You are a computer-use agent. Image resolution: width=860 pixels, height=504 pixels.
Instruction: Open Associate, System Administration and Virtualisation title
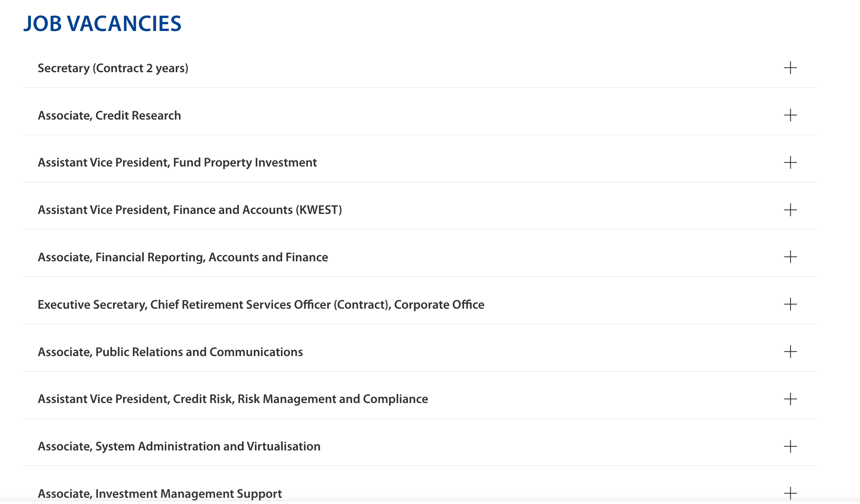click(x=179, y=446)
